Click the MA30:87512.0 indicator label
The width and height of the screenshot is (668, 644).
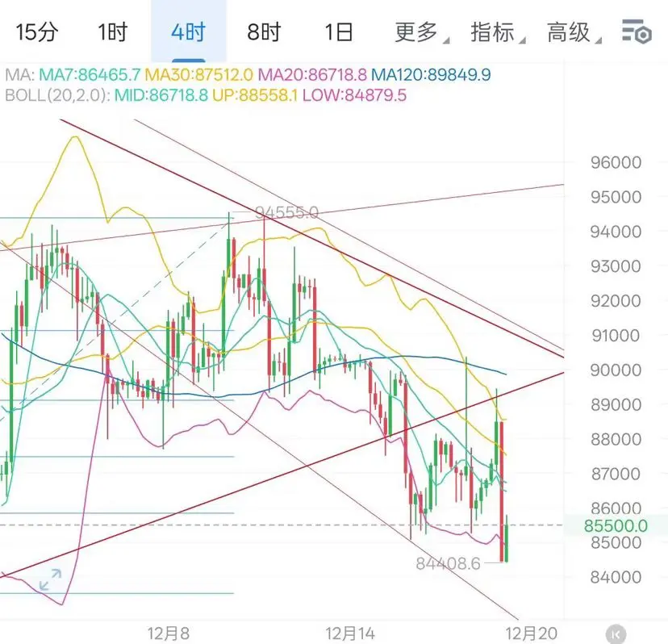(x=198, y=75)
